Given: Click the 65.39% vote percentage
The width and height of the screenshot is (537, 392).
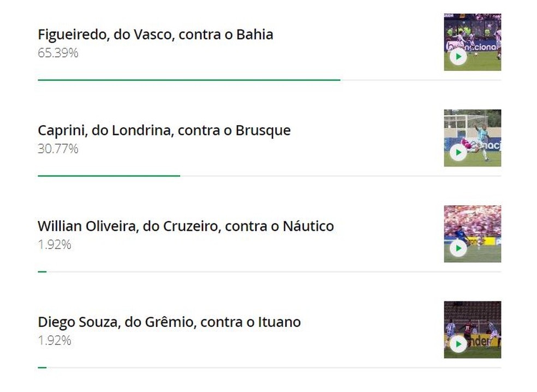Looking at the screenshot, I should (x=58, y=53).
